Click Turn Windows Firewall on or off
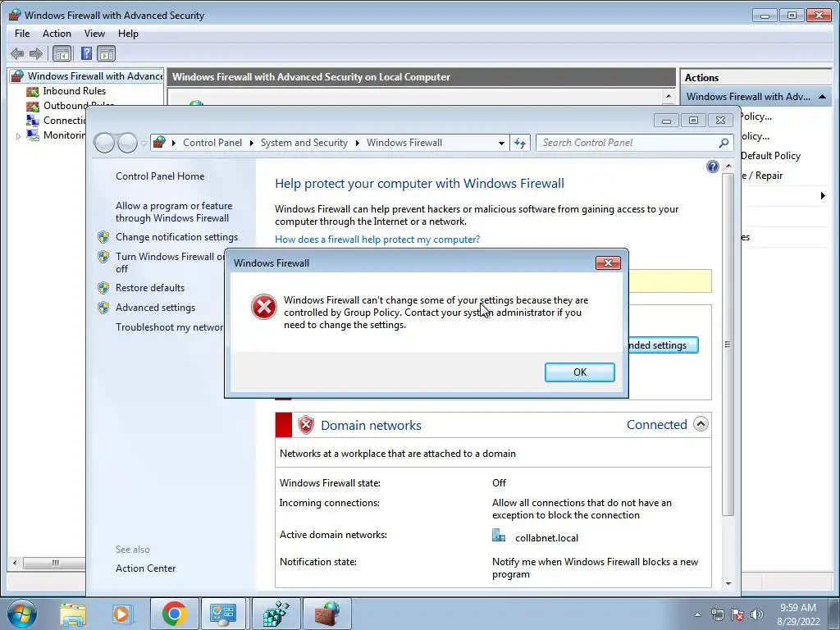840x630 pixels. tap(170, 262)
